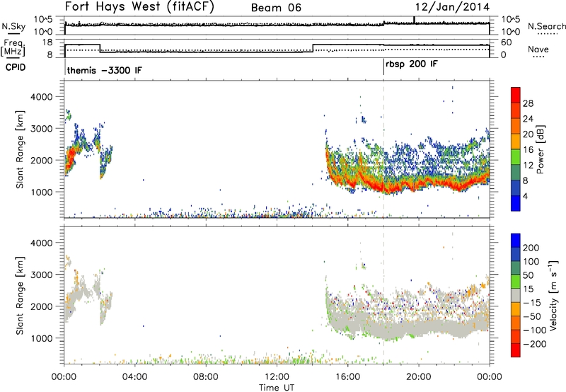The height and width of the screenshot is (392, 566).
Task: Click the "Velocity [m s-1]" colorbar title
Action: pos(553,295)
